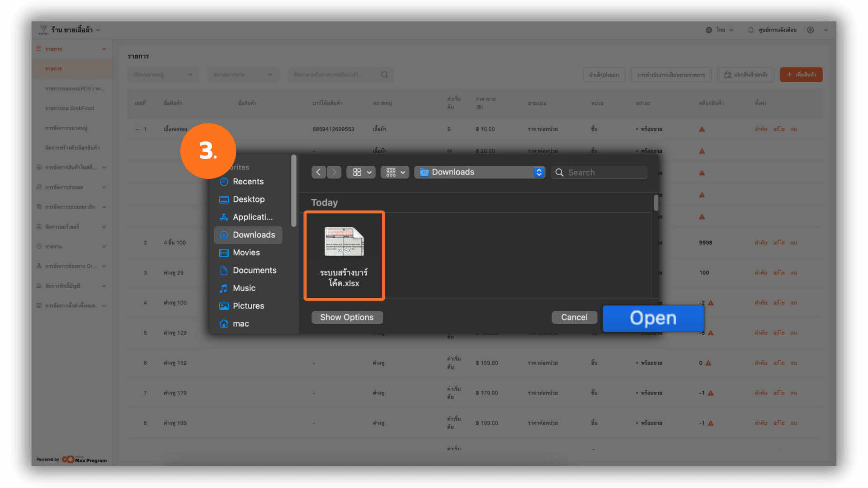Click Show Options button

tap(347, 317)
